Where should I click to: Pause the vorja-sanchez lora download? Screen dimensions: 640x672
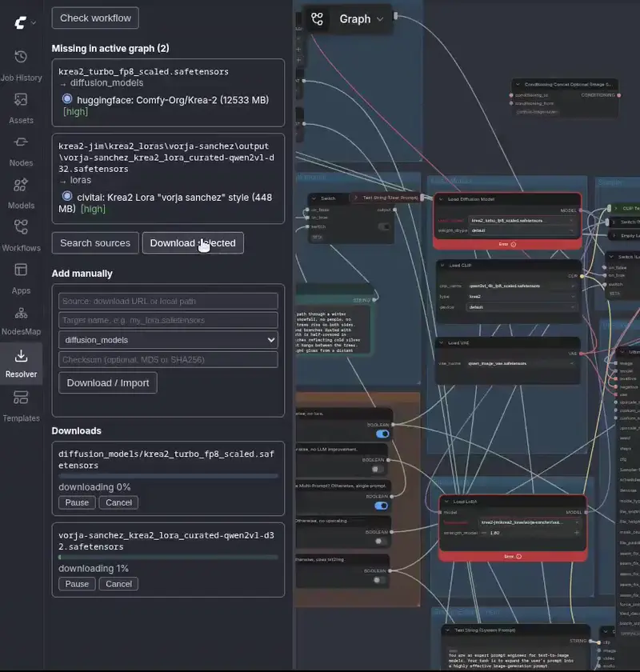[x=77, y=584]
